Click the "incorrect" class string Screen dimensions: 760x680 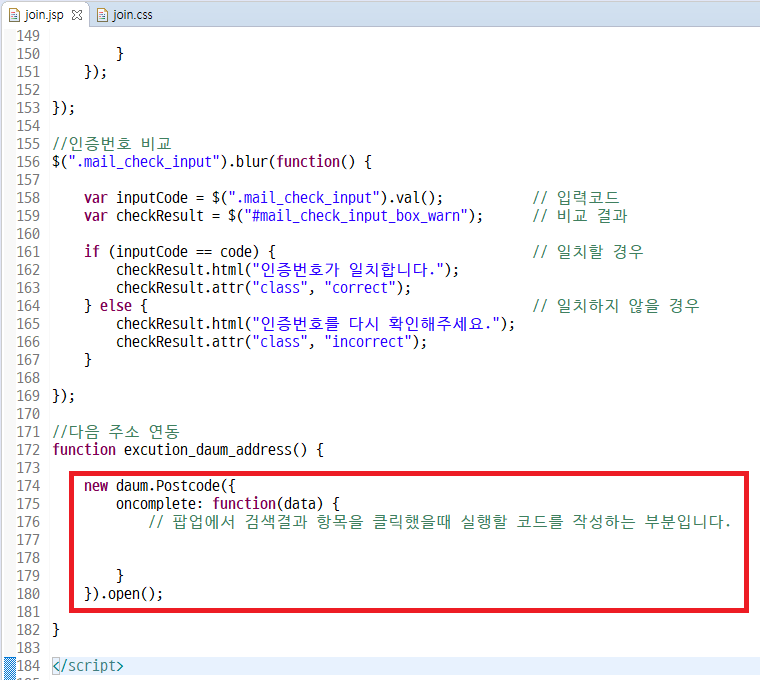(x=368, y=342)
